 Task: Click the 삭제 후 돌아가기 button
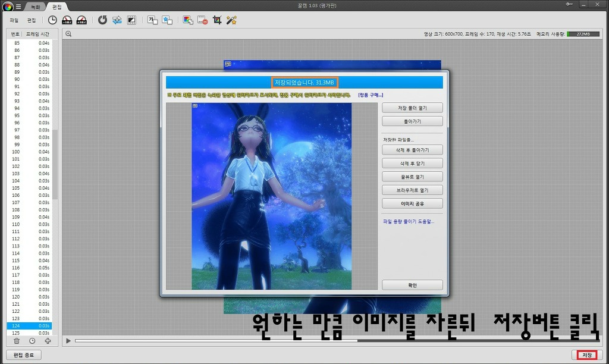click(x=412, y=150)
